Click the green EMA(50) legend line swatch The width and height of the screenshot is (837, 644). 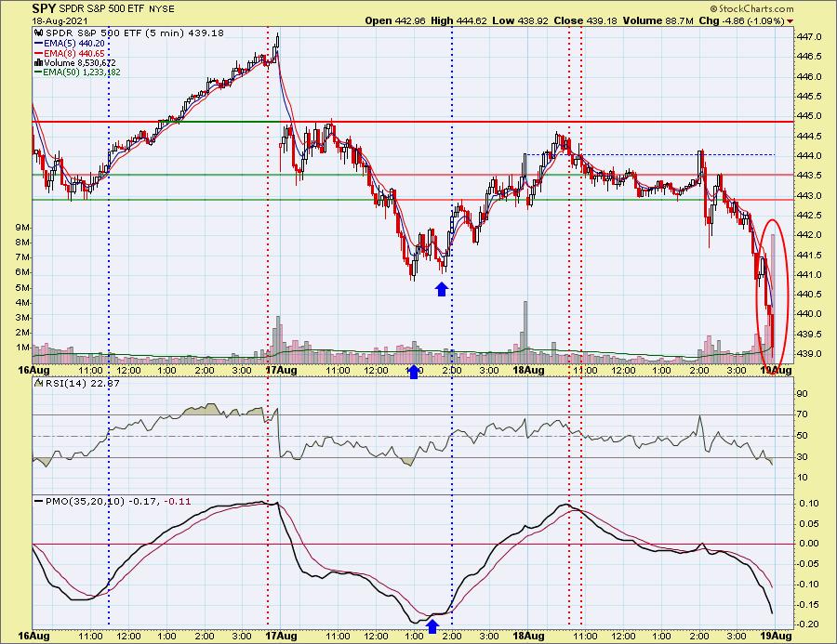pyautogui.click(x=38, y=72)
